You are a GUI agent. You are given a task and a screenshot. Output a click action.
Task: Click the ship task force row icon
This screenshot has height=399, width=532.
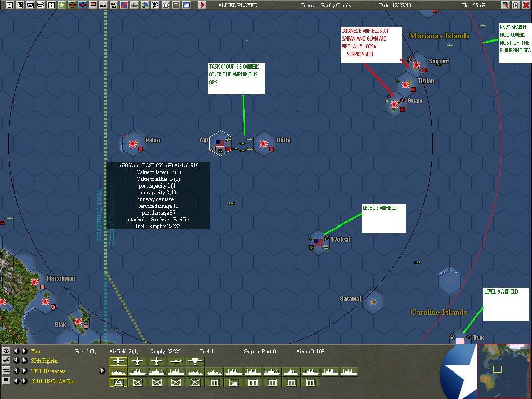point(6,370)
